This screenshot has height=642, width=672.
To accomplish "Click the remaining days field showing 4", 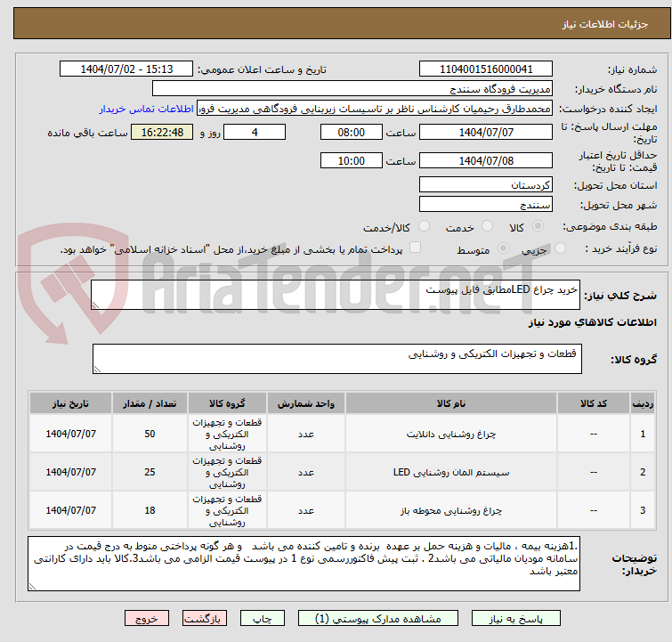I will pos(255,132).
